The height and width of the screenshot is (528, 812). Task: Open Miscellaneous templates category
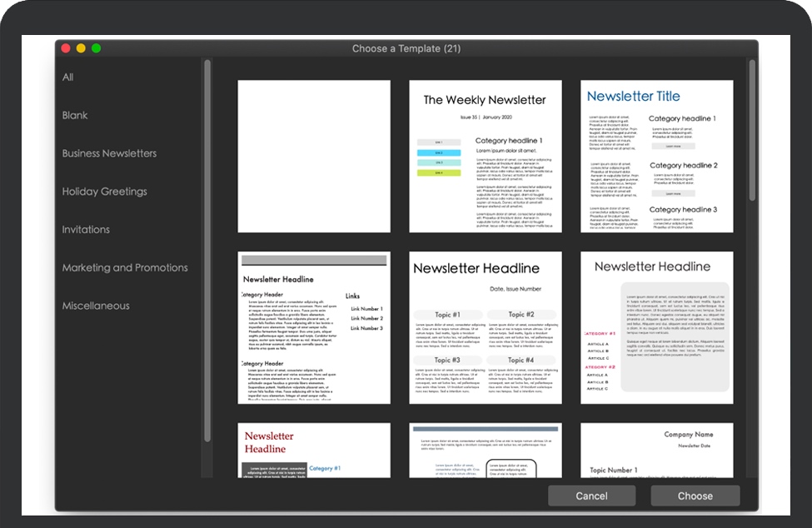click(x=96, y=306)
